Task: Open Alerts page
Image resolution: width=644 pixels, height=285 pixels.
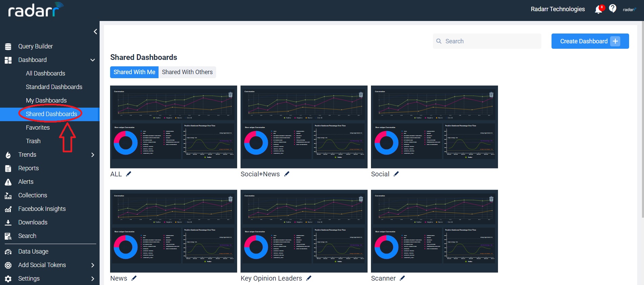Action: 26,182
